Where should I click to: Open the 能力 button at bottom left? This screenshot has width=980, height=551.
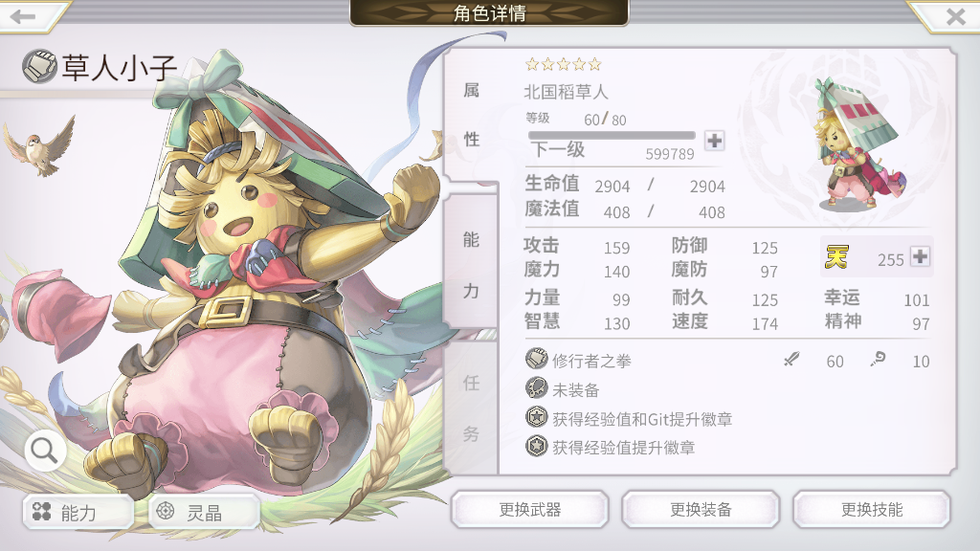click(78, 513)
